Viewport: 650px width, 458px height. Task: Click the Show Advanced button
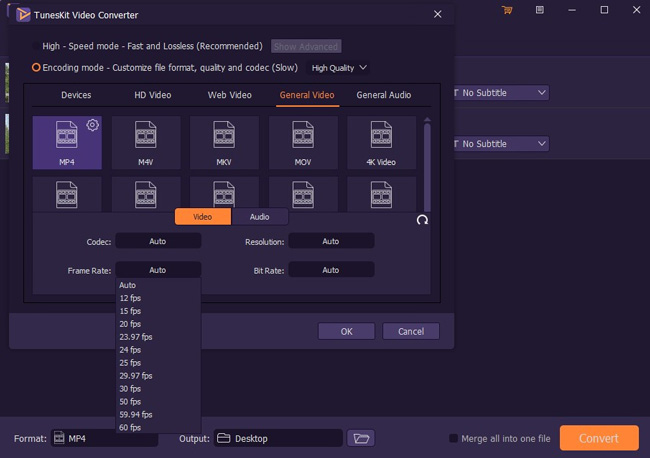click(x=306, y=46)
